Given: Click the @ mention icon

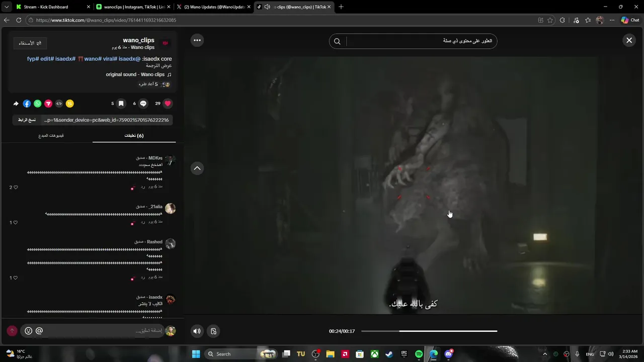Looking at the screenshot, I should [x=39, y=331].
